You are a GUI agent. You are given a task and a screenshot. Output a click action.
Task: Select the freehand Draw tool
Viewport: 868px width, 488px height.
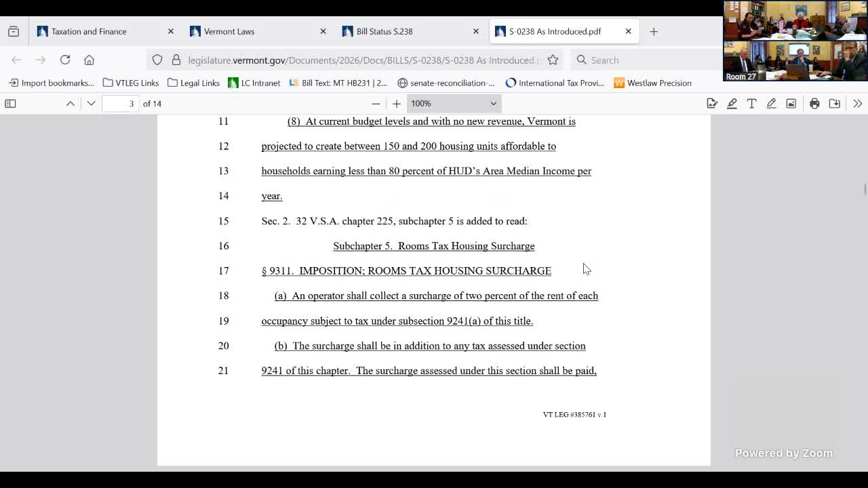(771, 103)
